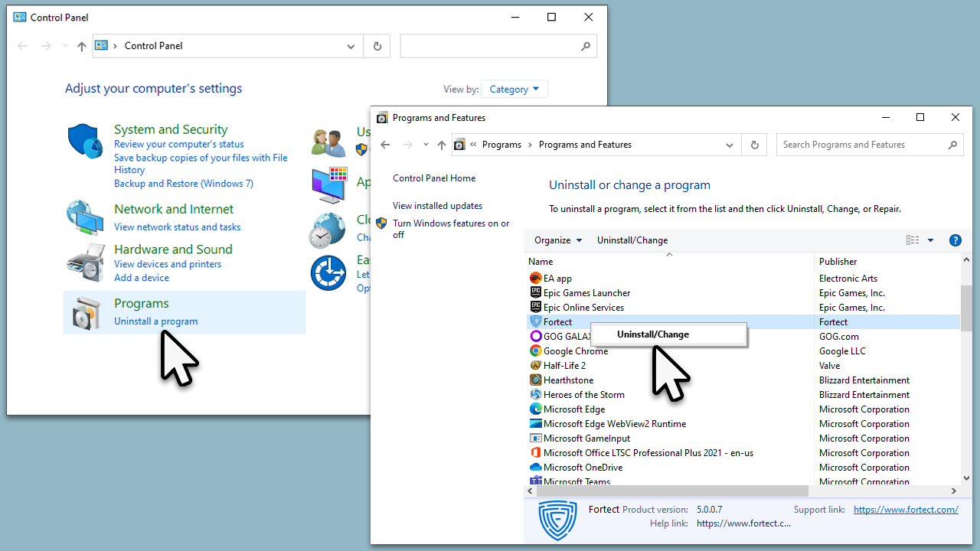Click the Heroes of the Storm icon
This screenshot has height=551, width=980.
coord(536,395)
